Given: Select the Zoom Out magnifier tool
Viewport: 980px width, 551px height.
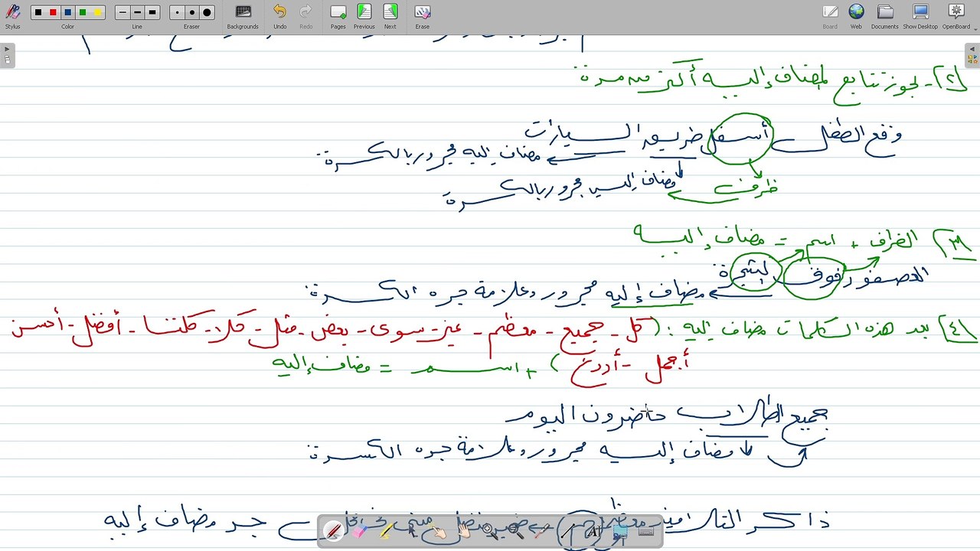Looking at the screenshot, I should point(515,531).
